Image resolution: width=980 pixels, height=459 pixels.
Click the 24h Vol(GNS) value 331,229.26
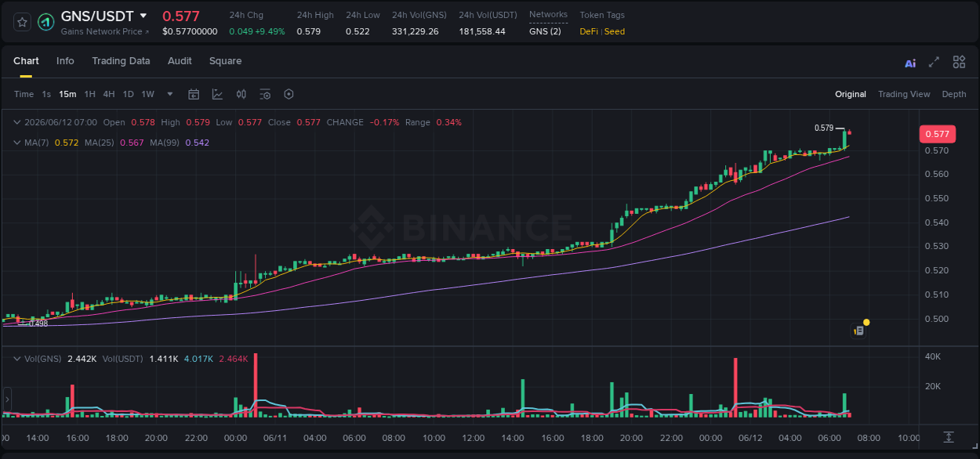pos(416,31)
